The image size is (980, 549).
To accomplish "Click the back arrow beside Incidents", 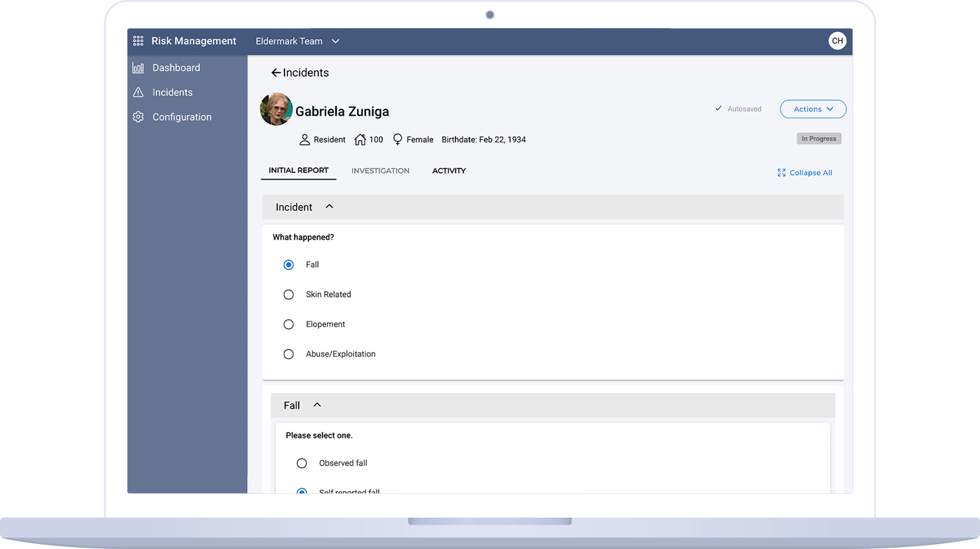I will 276,73.
